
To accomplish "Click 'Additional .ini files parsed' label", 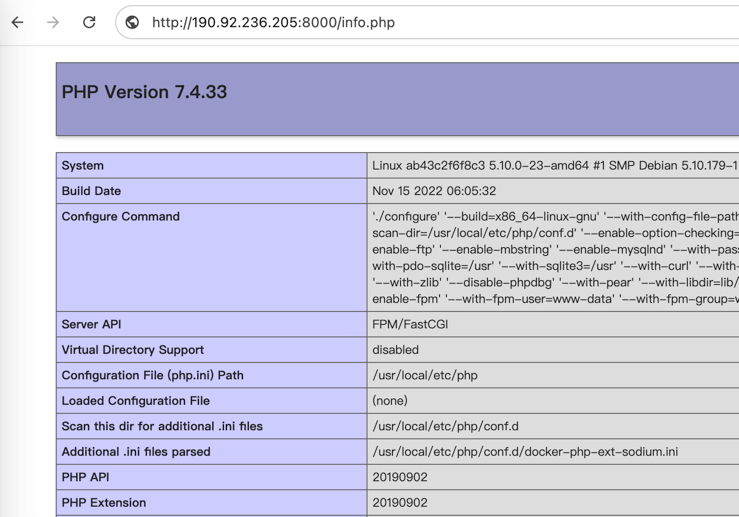I will click(x=136, y=451).
